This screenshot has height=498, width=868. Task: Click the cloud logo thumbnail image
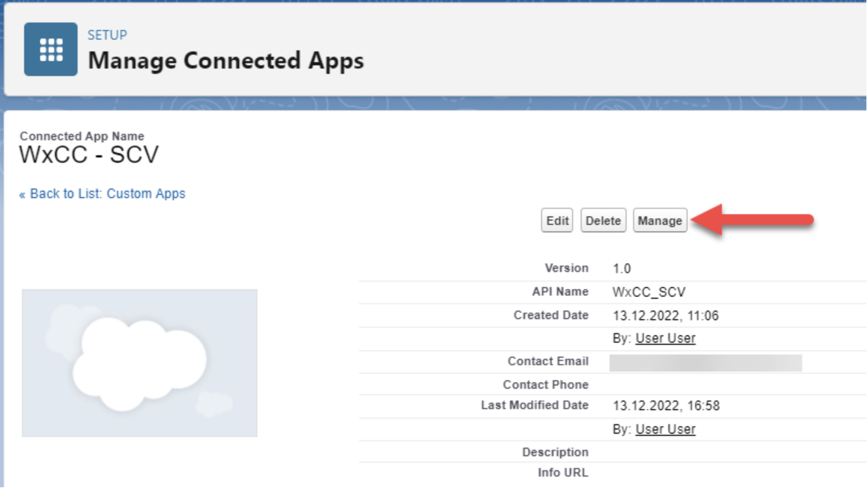140,363
